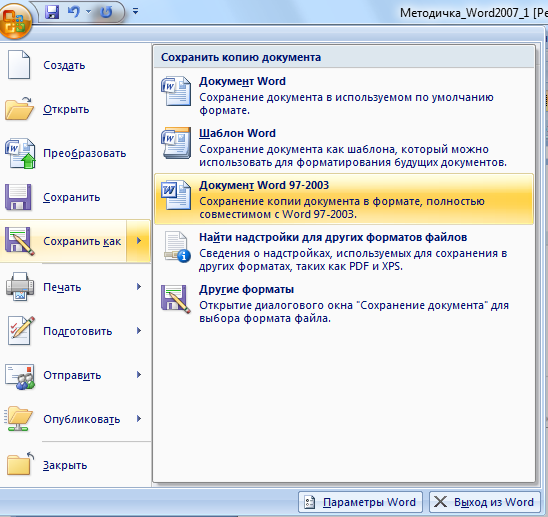Choose the Открыть menu entry
Screen dimensions: 548x517
point(75,109)
